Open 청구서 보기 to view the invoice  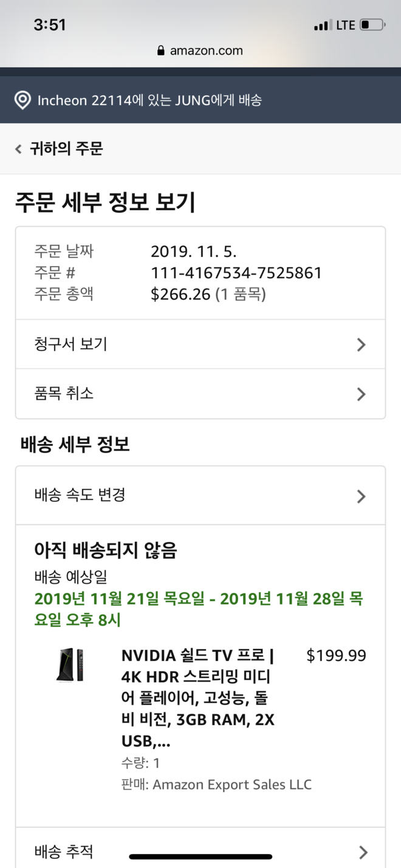point(71,344)
